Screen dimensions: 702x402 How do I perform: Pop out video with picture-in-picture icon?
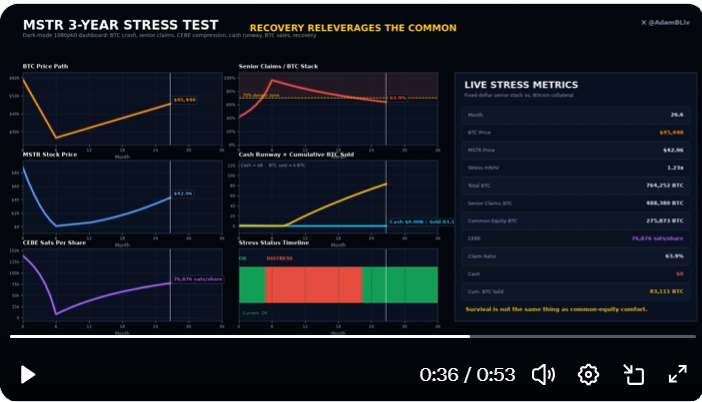click(634, 375)
